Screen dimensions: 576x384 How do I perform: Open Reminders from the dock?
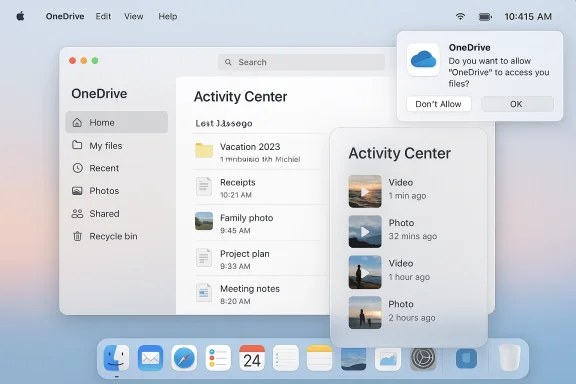[218, 358]
